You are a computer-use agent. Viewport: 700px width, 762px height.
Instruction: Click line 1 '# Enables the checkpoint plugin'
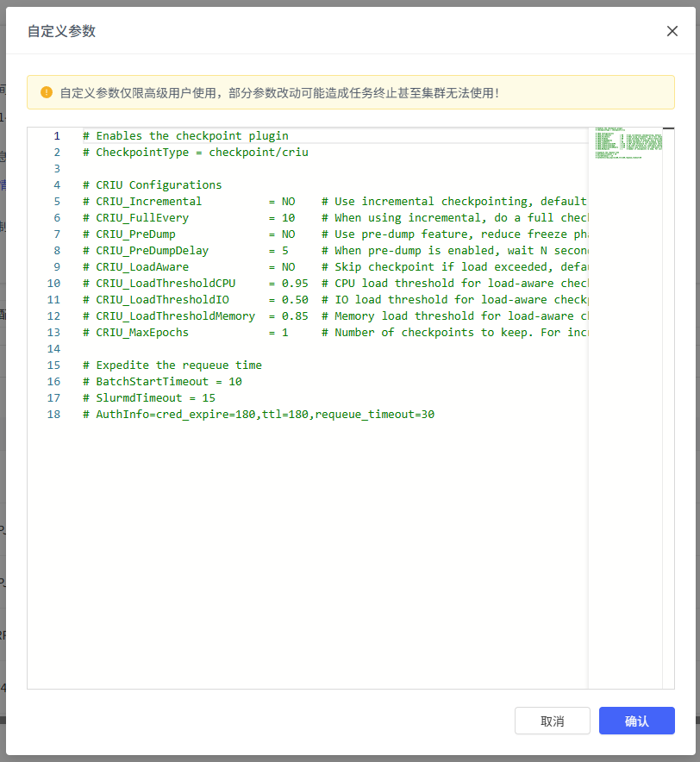185,136
